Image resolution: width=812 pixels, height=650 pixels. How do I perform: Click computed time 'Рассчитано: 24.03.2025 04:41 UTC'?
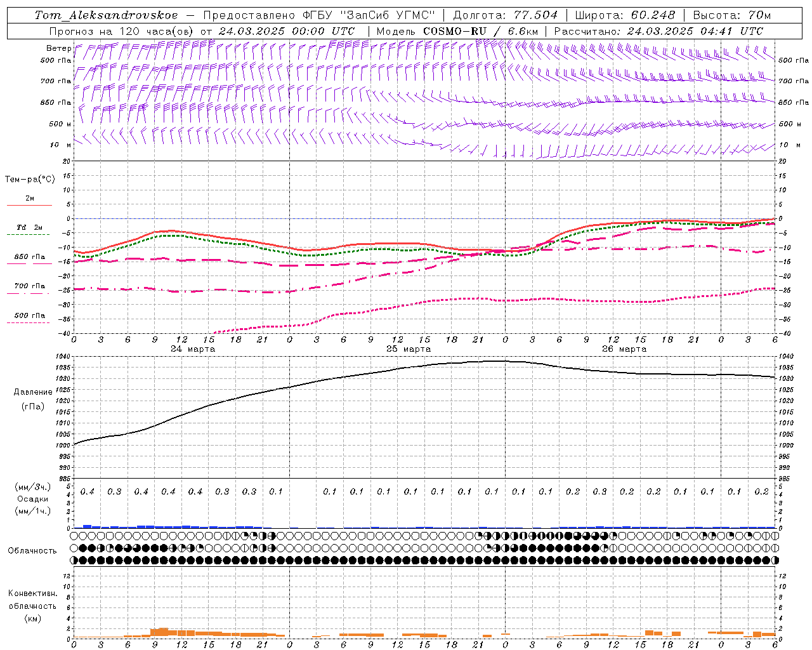pos(658,31)
